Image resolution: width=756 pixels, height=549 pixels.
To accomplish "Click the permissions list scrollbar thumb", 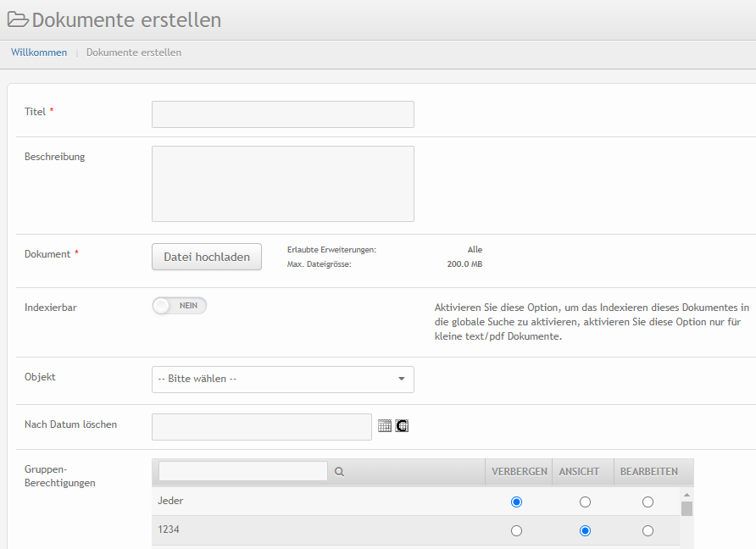I will 687,508.
